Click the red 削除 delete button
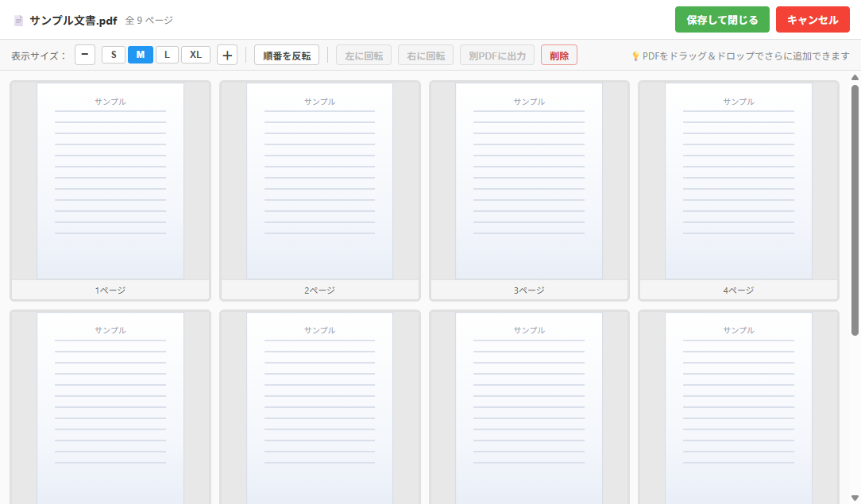The width and height of the screenshot is (861, 504). [559, 56]
